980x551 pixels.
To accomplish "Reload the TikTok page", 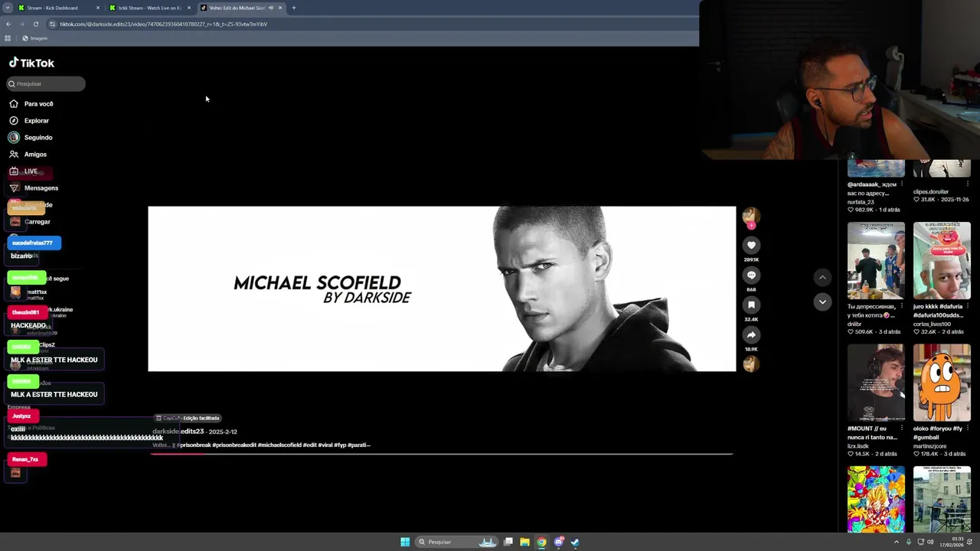I will (x=36, y=24).
